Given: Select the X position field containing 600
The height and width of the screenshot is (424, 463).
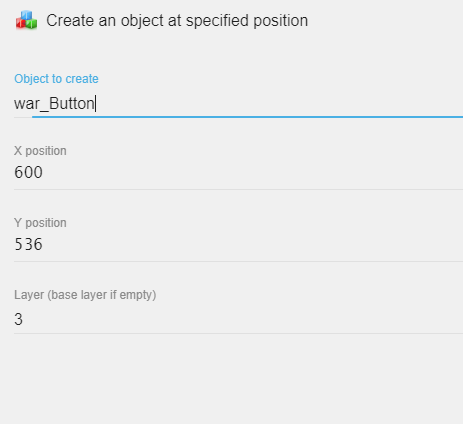Looking at the screenshot, I should (x=238, y=173).
